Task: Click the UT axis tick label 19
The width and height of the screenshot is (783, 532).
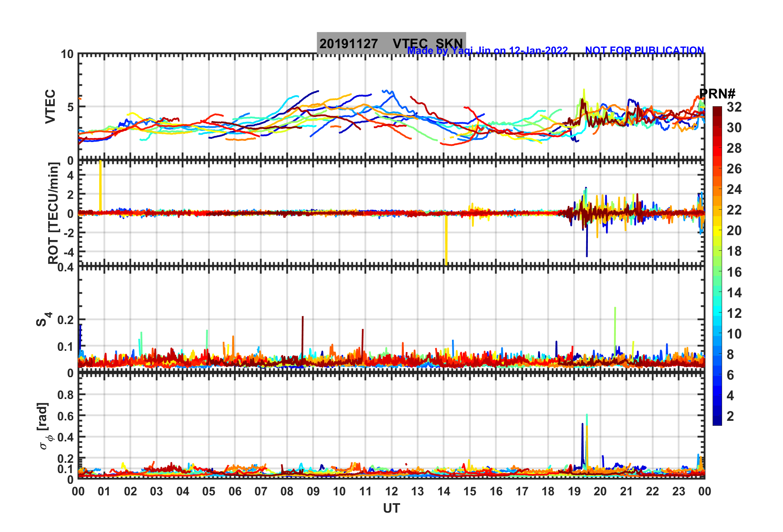Action: (x=574, y=491)
